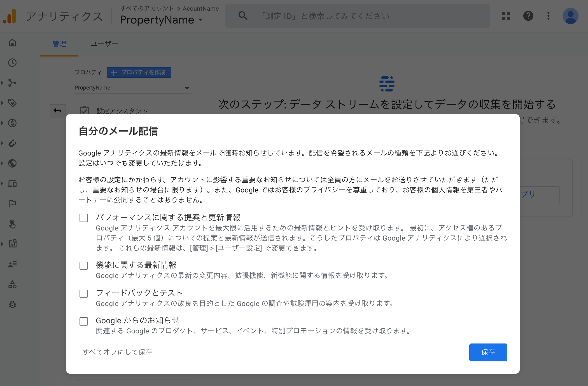
Task: Open the three-dot more options menu
Action: click(549, 16)
